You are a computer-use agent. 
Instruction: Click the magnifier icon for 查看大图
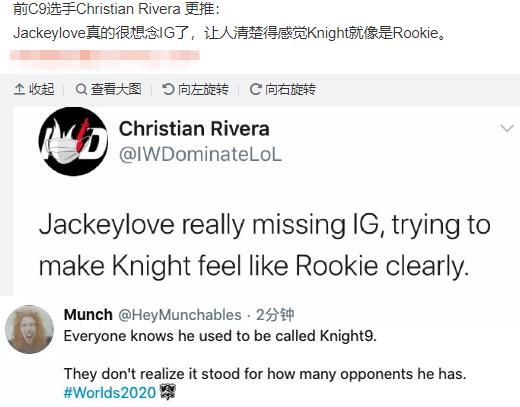81,89
